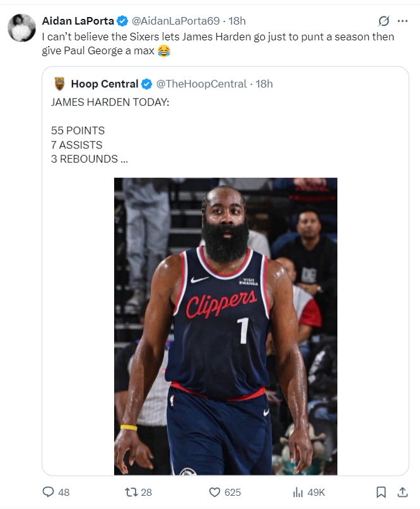Image resolution: width=420 pixels, height=509 pixels.
Task: Open the Grok circle-slash icon
Action: 384,21
